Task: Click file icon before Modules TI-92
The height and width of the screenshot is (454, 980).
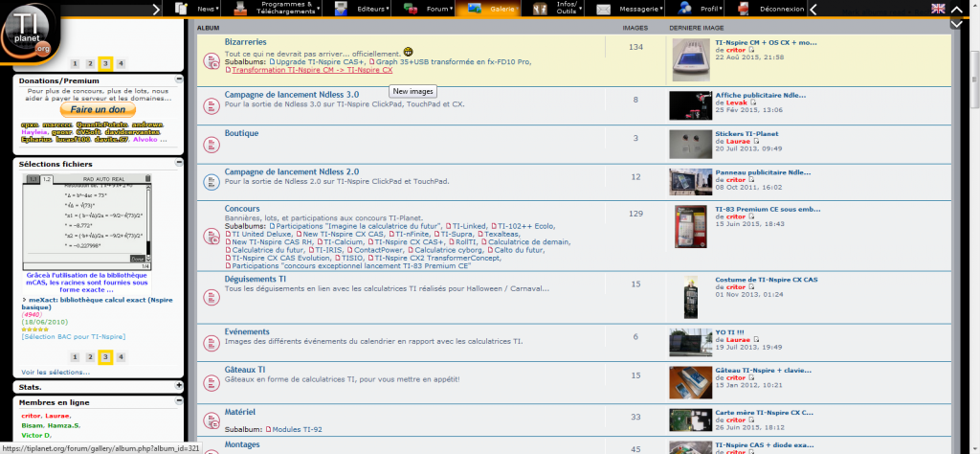Action: (269, 430)
